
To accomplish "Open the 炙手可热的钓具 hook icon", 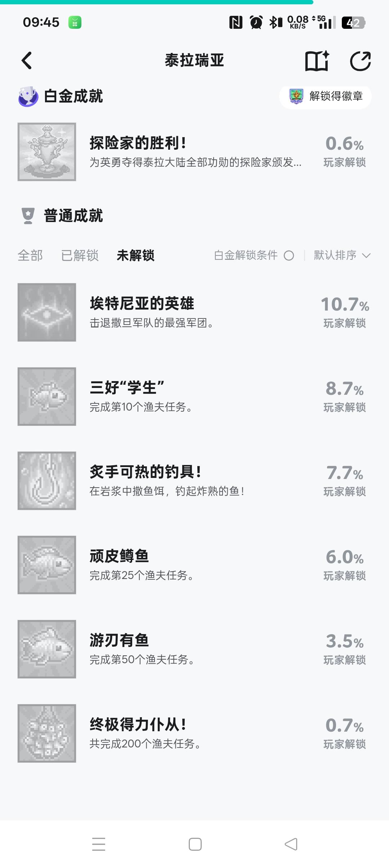I will [47, 481].
